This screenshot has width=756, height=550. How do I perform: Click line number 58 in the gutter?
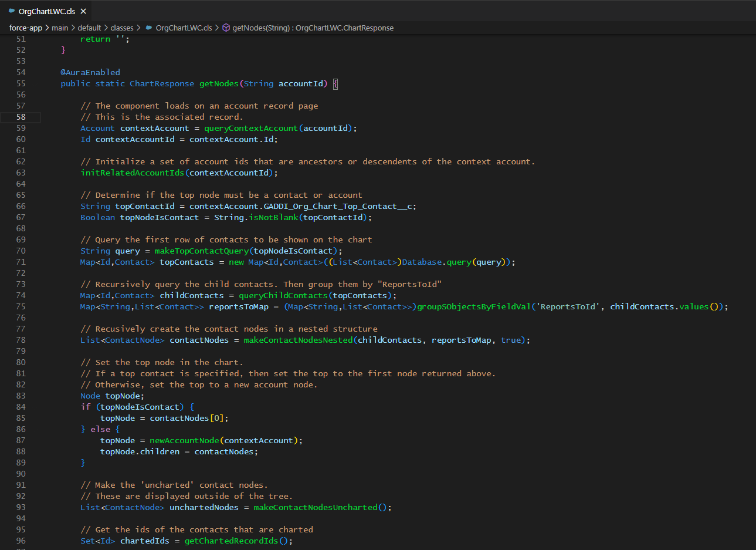pos(21,117)
